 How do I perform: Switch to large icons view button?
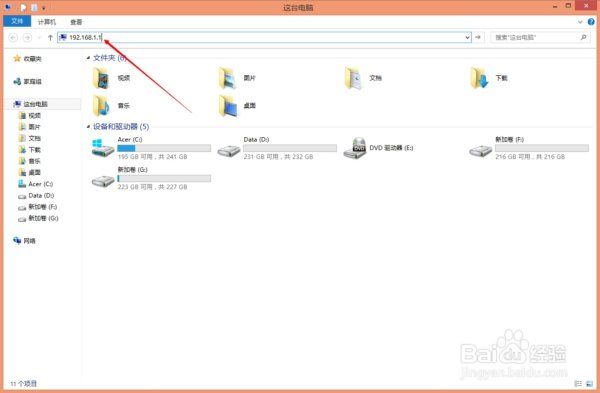tap(589, 383)
